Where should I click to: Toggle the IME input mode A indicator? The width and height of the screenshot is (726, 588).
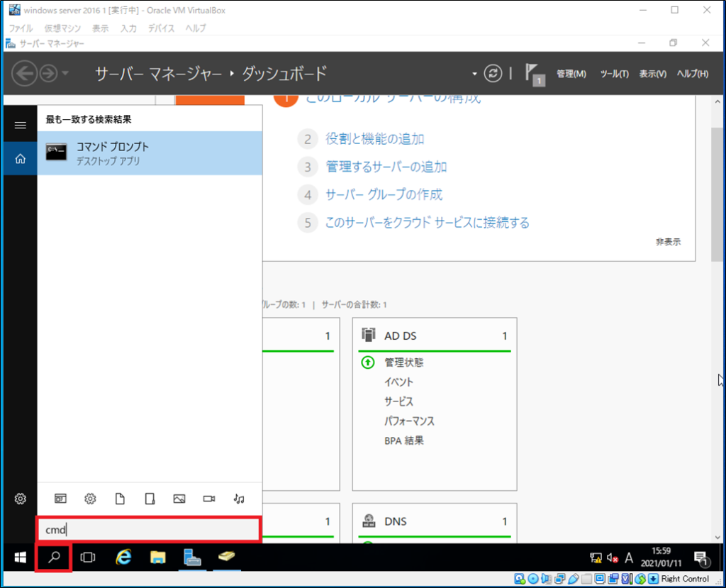(x=629, y=558)
